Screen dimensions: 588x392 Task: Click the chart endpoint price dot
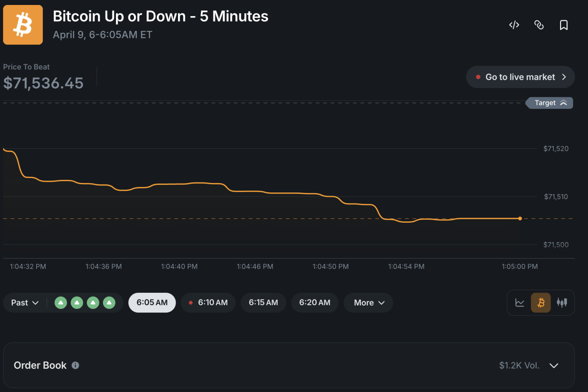[x=520, y=218]
